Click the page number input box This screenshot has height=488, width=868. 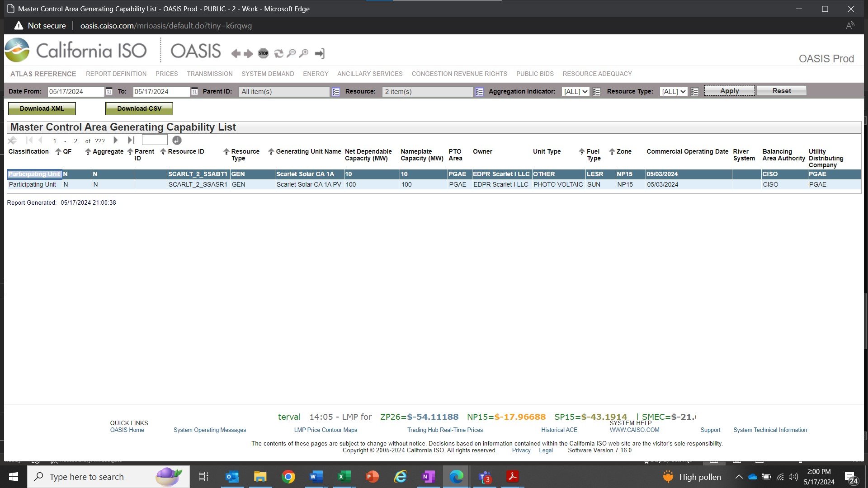click(x=155, y=141)
